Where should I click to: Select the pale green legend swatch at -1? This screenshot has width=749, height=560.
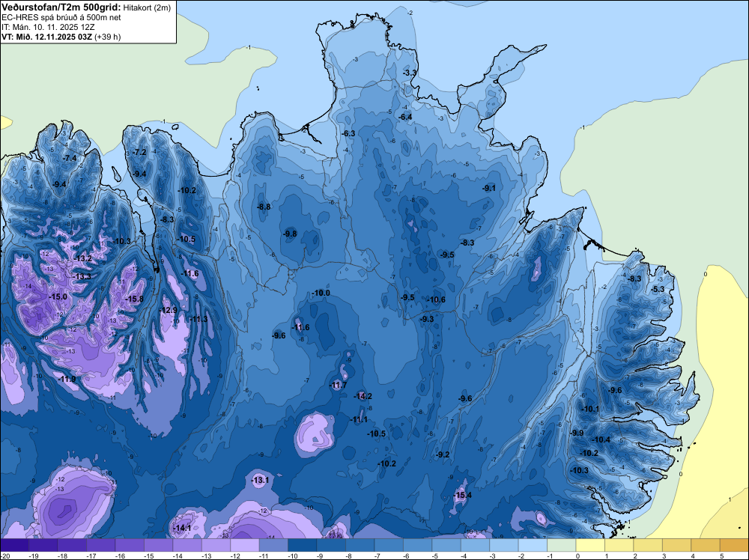561,545
